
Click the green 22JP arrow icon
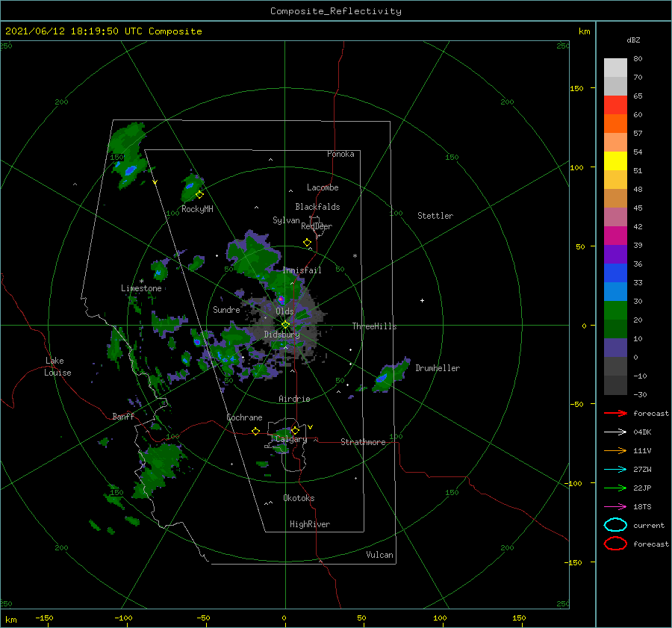615,488
